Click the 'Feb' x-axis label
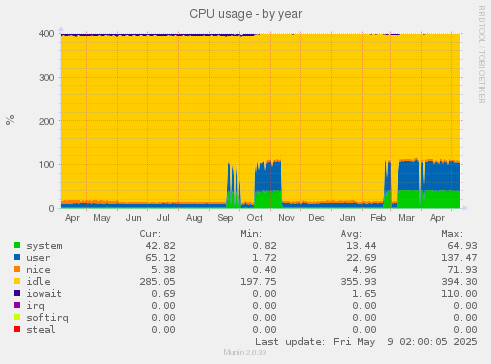491x364 pixels. click(378, 218)
